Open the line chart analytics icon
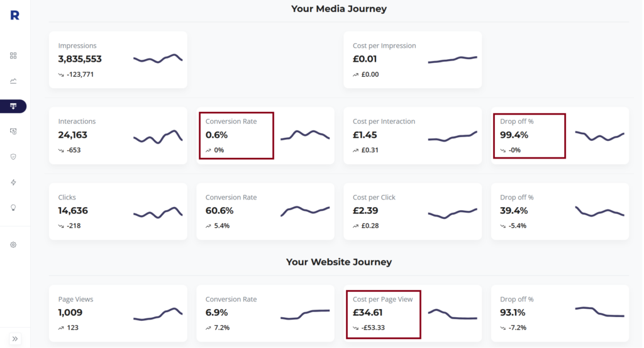Screen dimensions: 644x348 pyautogui.click(x=13, y=81)
